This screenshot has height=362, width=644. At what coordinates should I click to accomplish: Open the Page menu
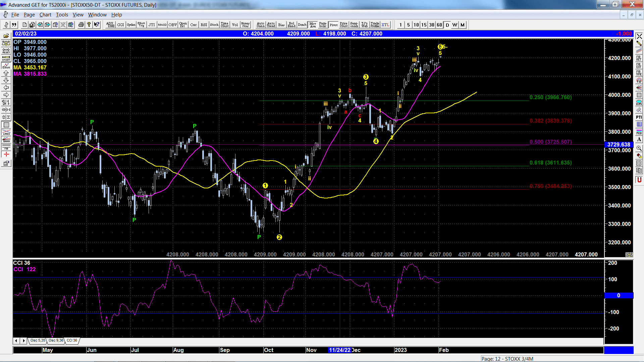tap(29, 15)
